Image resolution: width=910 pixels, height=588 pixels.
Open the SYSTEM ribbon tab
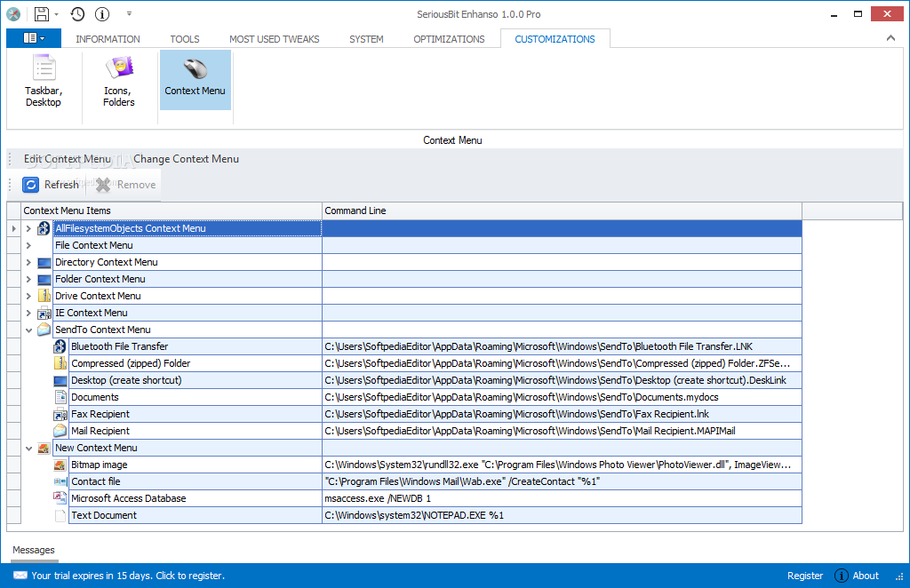tap(366, 39)
